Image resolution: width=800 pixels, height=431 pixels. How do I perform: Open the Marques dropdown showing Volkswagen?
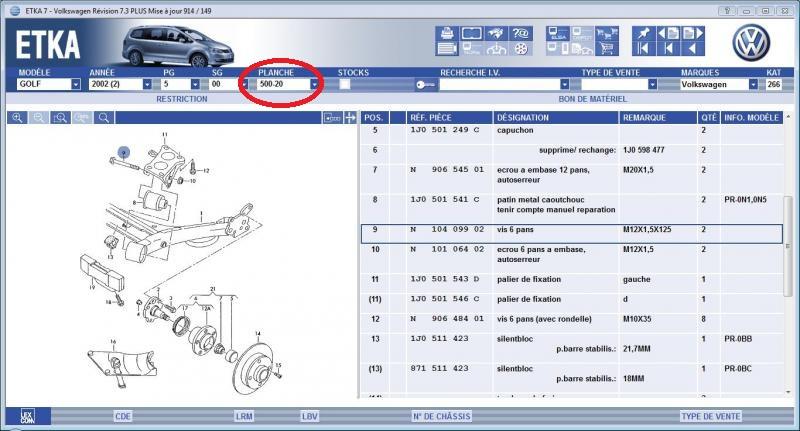(x=753, y=84)
